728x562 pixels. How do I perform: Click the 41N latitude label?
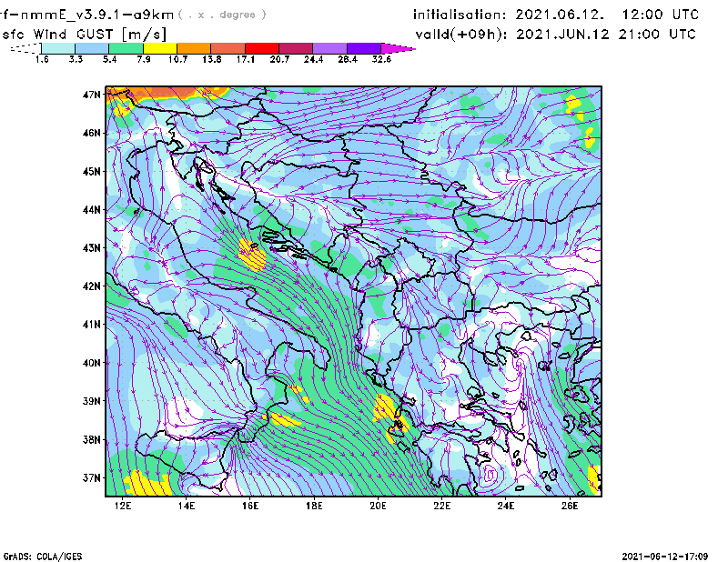pyautogui.click(x=91, y=325)
